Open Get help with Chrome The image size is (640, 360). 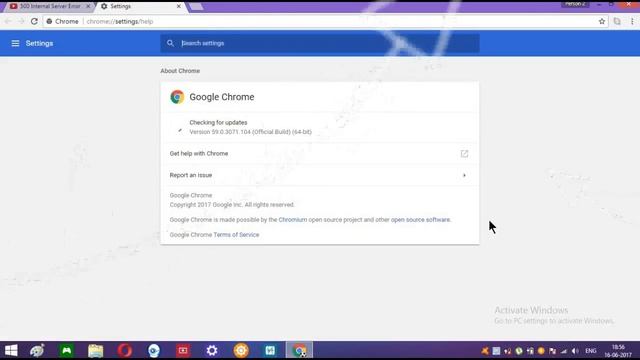320,153
